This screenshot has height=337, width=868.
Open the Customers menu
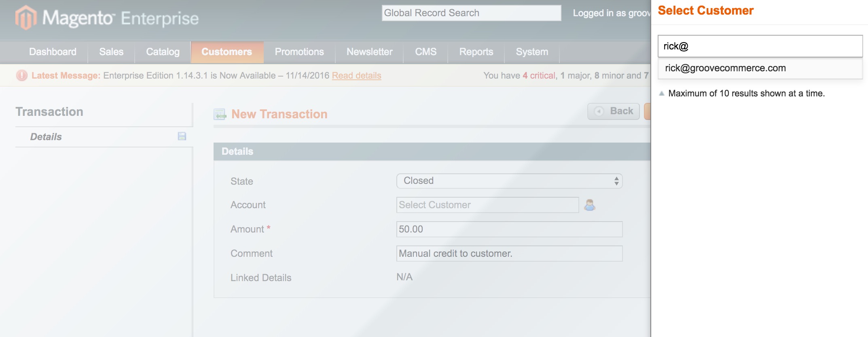(227, 52)
